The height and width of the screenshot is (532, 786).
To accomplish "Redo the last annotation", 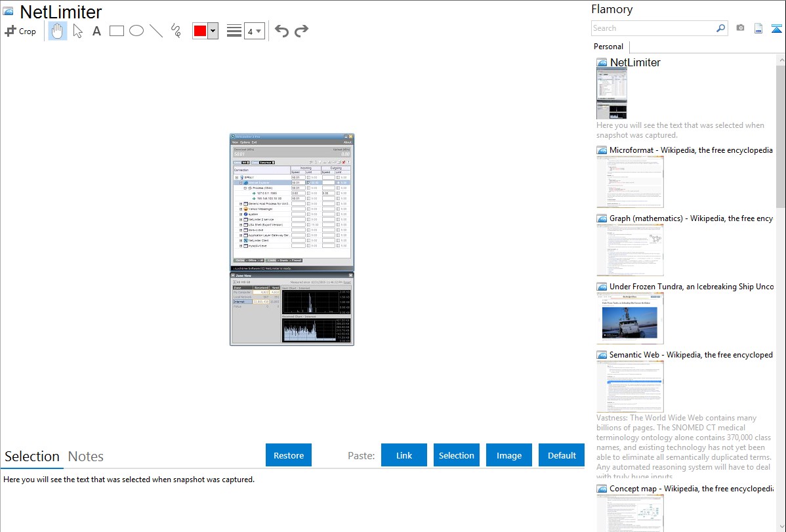I will pos(301,31).
